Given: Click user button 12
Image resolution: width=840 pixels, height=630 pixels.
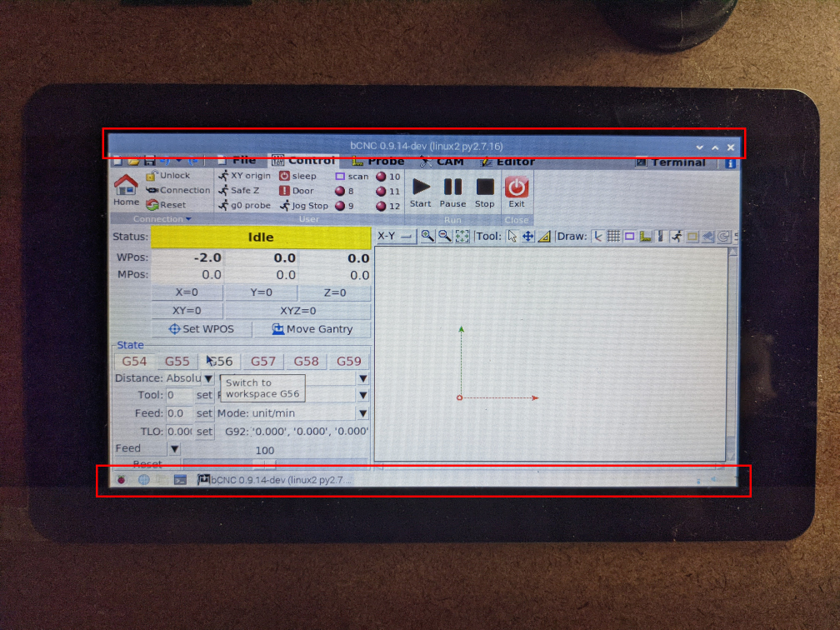Looking at the screenshot, I should (x=388, y=206).
